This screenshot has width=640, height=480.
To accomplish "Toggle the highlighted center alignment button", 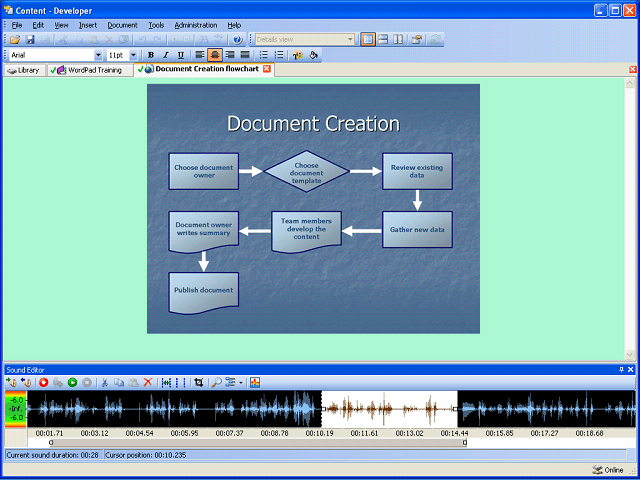I will pyautogui.click(x=215, y=55).
